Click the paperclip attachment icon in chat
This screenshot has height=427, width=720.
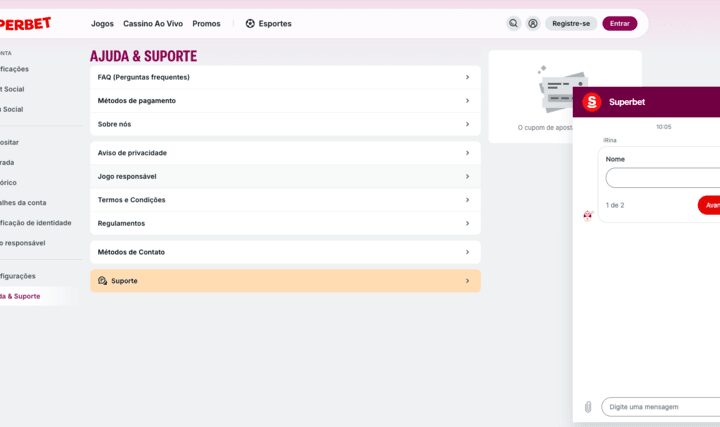(588, 407)
